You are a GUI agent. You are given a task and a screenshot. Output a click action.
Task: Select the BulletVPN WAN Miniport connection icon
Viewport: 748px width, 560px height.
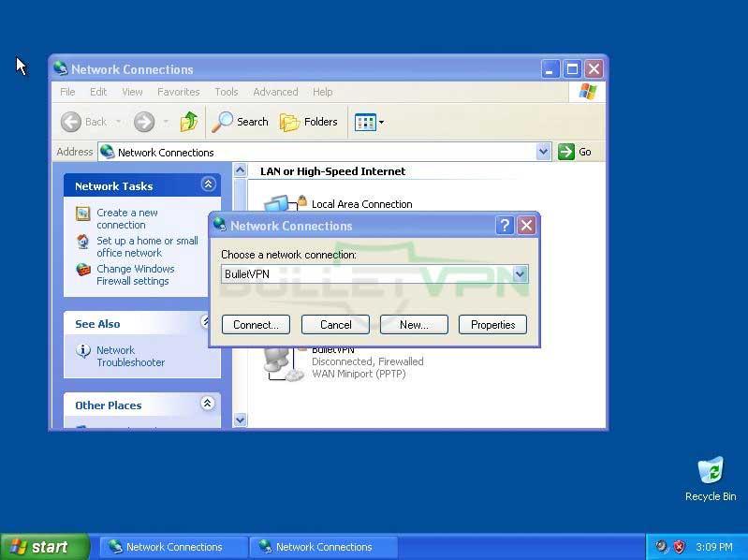click(283, 365)
